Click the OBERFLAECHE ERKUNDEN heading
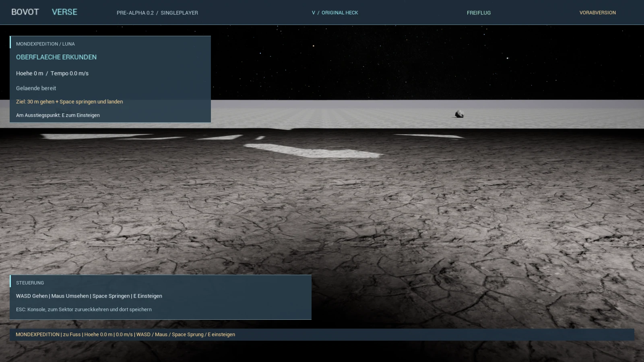644x362 pixels. click(56, 57)
